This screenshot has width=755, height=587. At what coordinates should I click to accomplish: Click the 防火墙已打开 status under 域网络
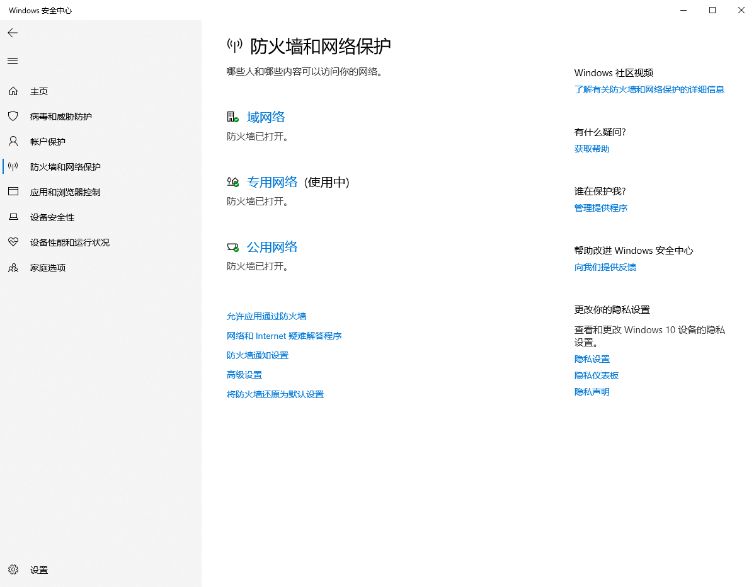click(257, 136)
